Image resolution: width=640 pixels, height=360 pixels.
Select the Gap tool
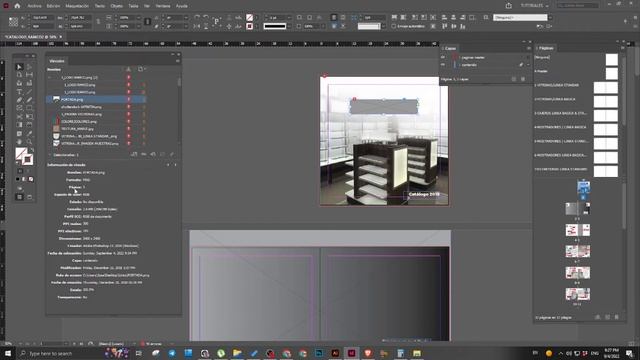tap(29, 75)
